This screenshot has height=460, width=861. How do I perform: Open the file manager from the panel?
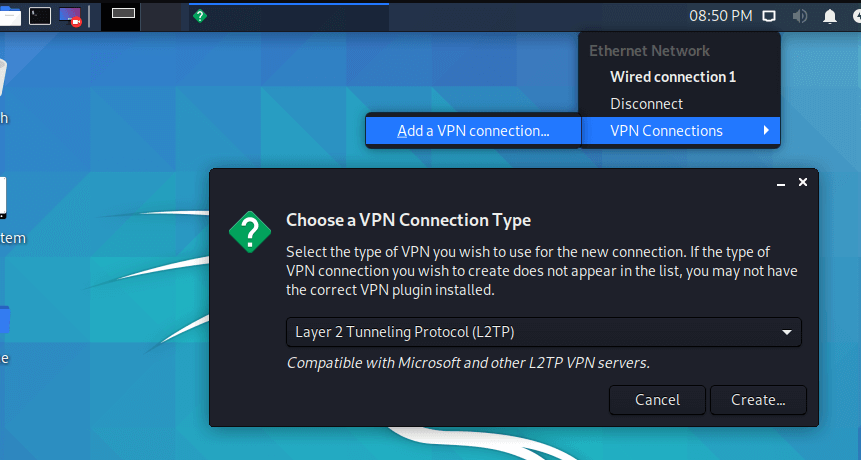9,16
